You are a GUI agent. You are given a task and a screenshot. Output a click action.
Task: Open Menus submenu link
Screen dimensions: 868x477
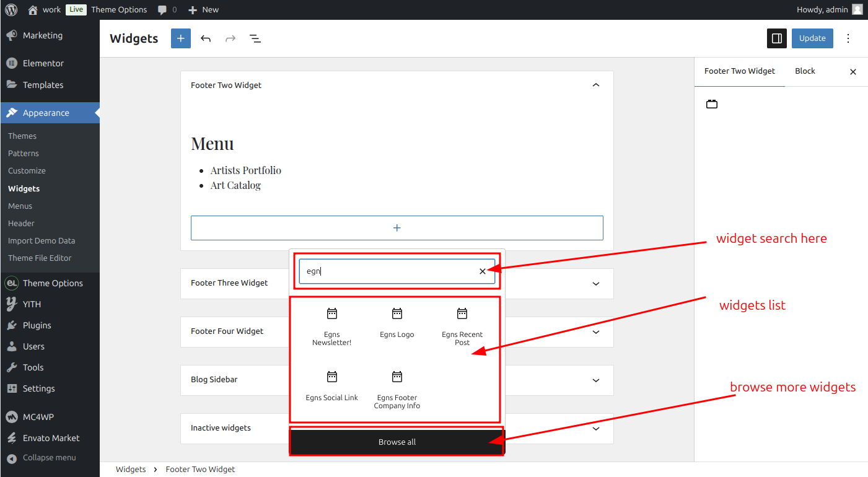[20, 206]
